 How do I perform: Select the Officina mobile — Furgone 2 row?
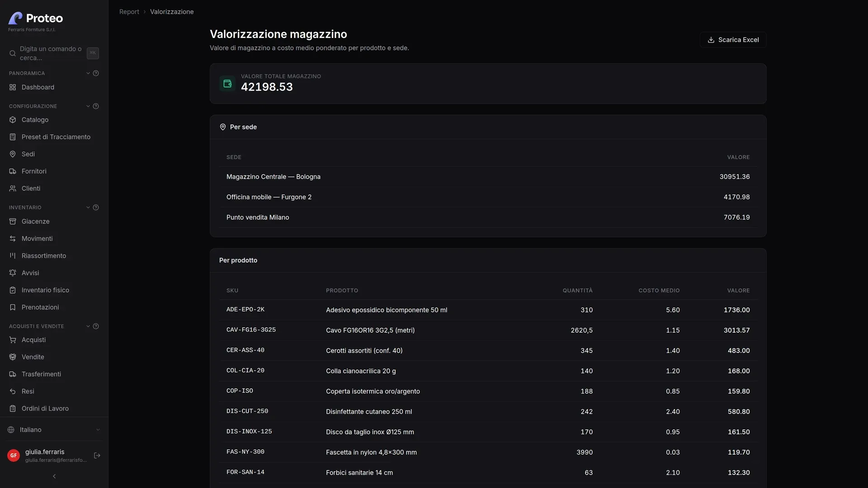488,197
